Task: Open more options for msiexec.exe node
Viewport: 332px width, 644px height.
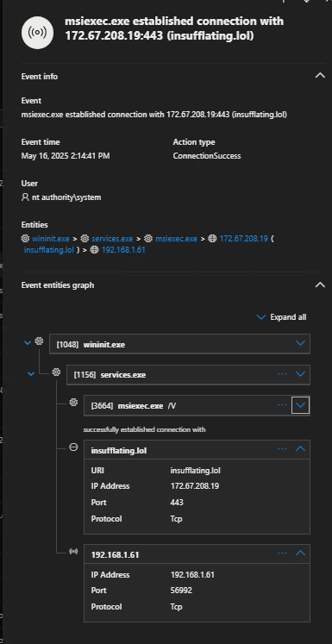Action: (282, 405)
